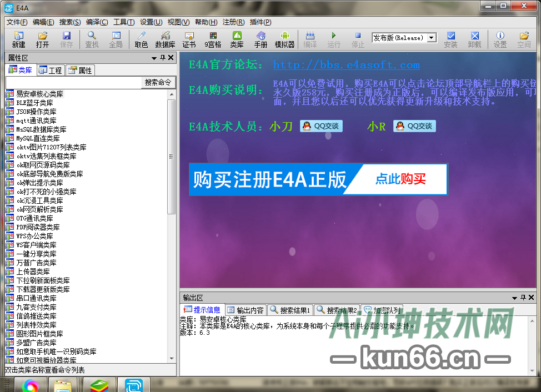Image resolution: width=541 pixels, height=392 pixels.
Task: Click the 安装 install icon
Action: click(450, 39)
